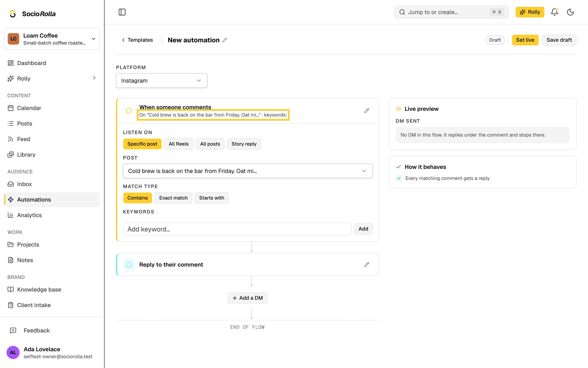
Task: Open Analytics in the sidebar
Action: pyautogui.click(x=52, y=215)
